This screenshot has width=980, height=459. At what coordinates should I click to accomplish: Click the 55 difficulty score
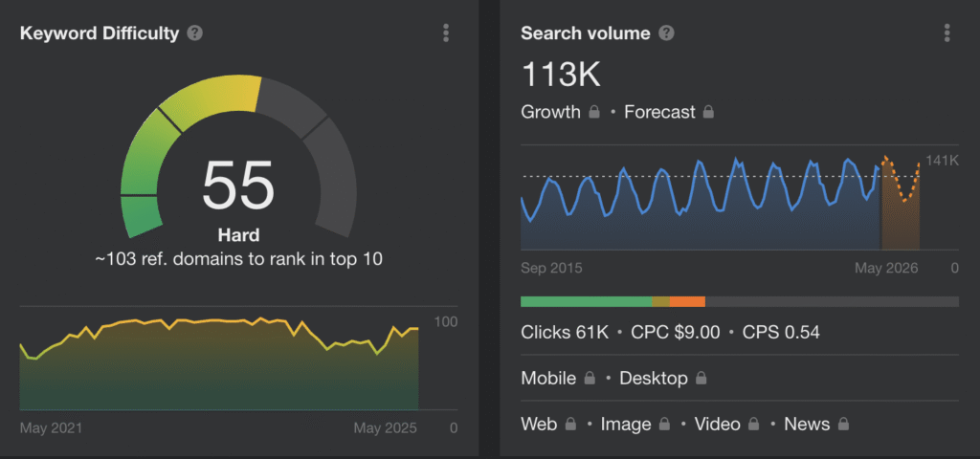(x=238, y=186)
